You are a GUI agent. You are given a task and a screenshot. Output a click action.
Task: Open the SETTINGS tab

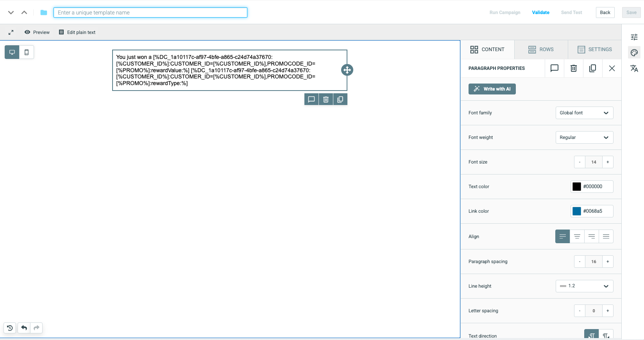[595, 50]
